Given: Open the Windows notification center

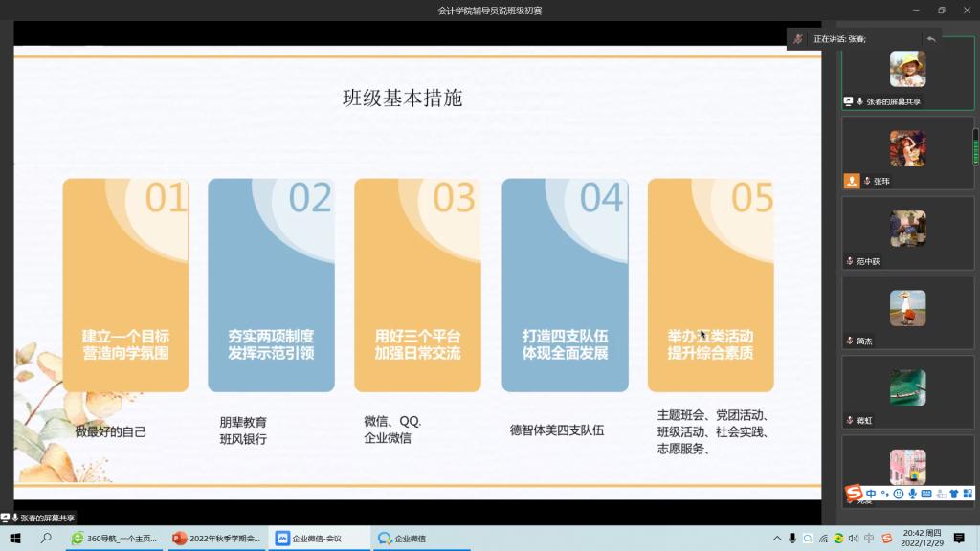Looking at the screenshot, I should pyautogui.click(x=959, y=539).
